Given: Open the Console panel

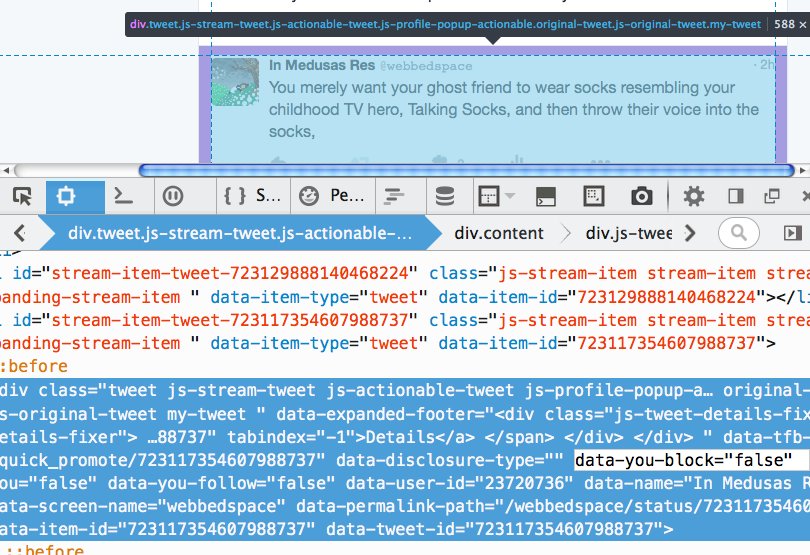Looking at the screenshot, I should [122, 196].
